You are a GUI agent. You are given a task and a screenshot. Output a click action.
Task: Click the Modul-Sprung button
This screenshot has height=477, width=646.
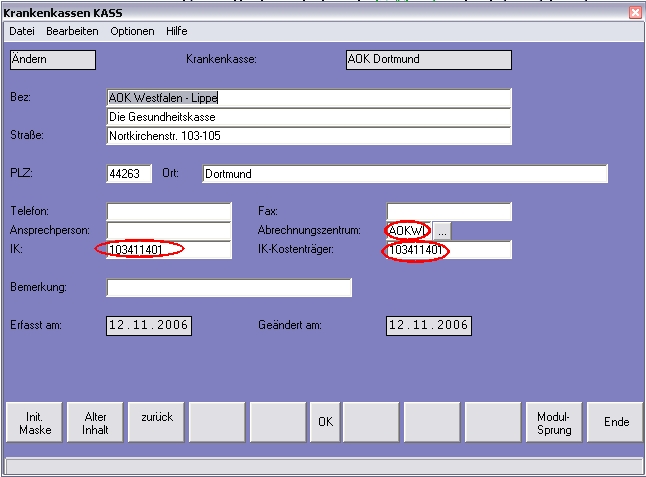tap(554, 423)
